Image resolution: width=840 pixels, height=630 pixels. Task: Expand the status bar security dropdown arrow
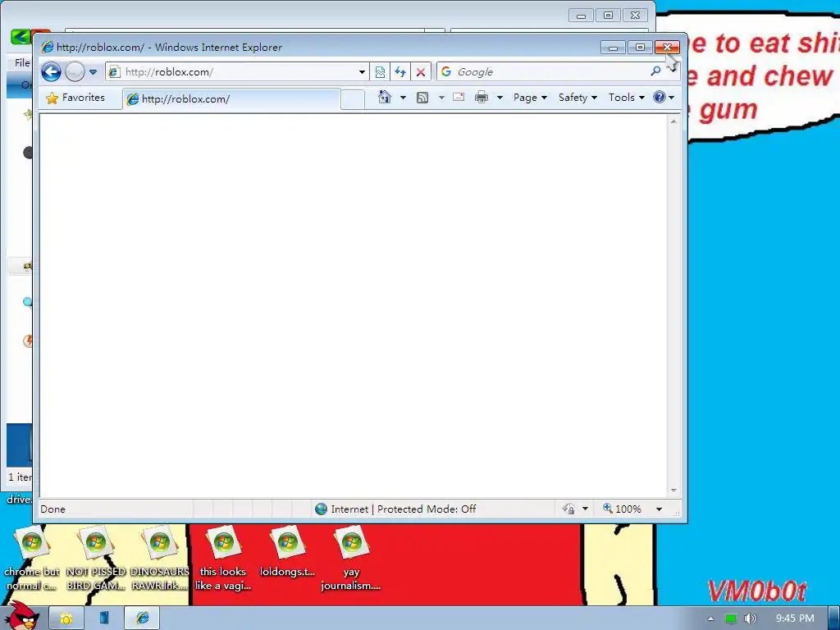pyautogui.click(x=586, y=509)
